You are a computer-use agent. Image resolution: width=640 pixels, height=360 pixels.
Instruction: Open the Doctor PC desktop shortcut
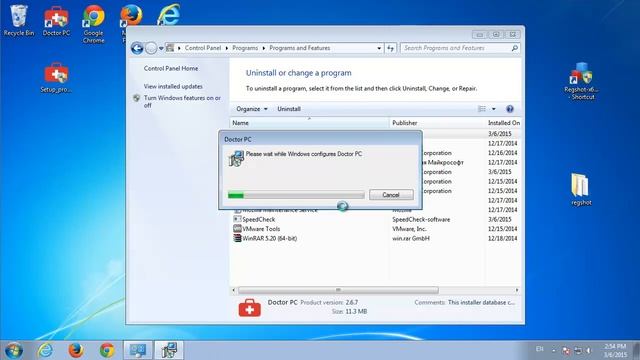click(x=56, y=20)
